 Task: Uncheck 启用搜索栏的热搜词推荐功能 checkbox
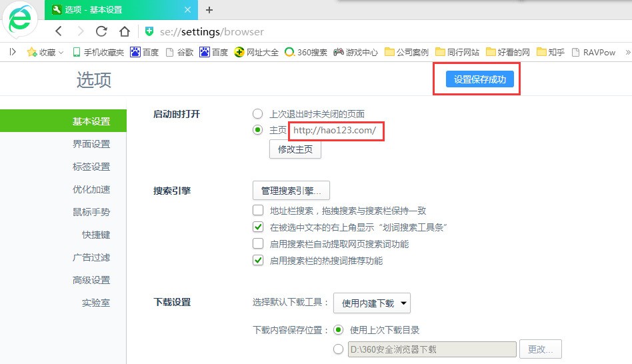(x=258, y=261)
